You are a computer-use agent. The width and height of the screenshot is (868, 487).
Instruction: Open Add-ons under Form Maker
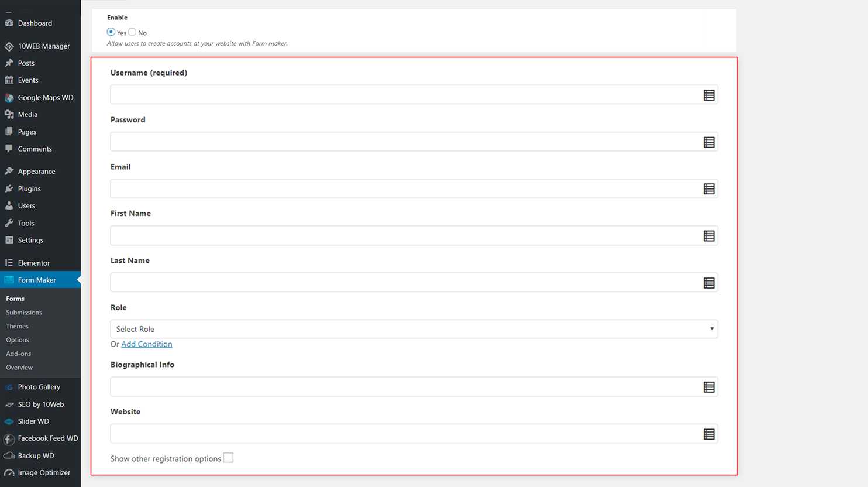click(19, 354)
